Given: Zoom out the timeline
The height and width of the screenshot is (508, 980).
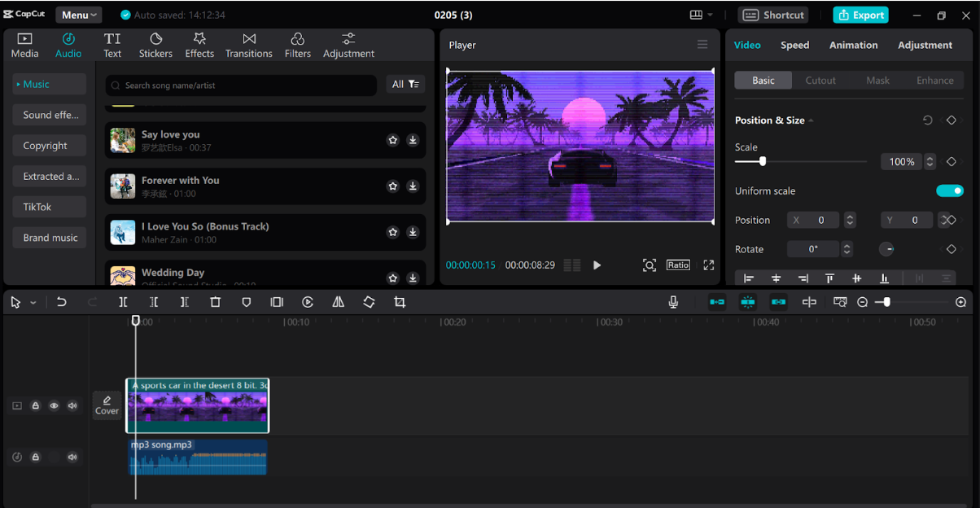Looking at the screenshot, I should pyautogui.click(x=863, y=302).
